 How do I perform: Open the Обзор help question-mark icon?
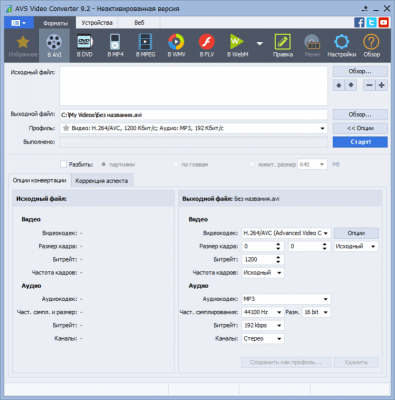[371, 45]
